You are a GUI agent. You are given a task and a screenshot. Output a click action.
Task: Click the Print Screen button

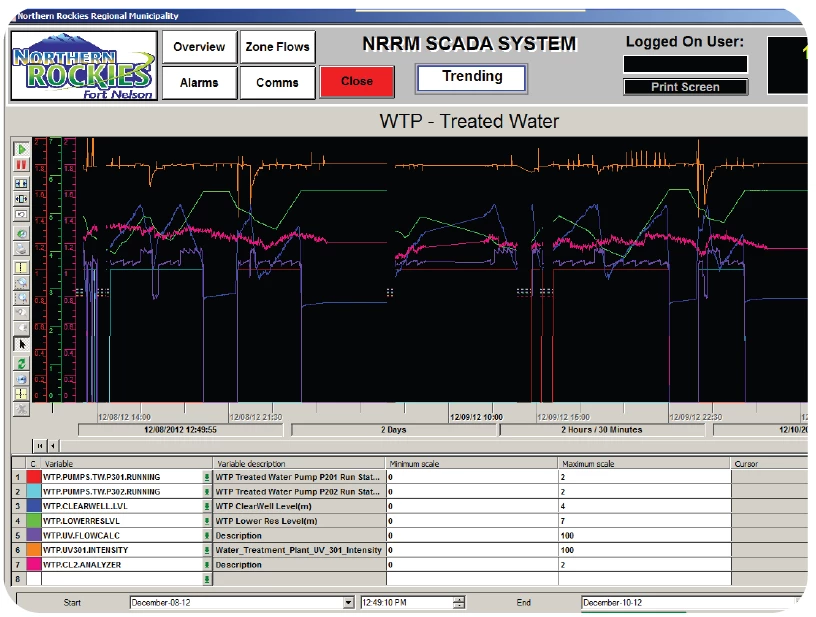click(685, 87)
